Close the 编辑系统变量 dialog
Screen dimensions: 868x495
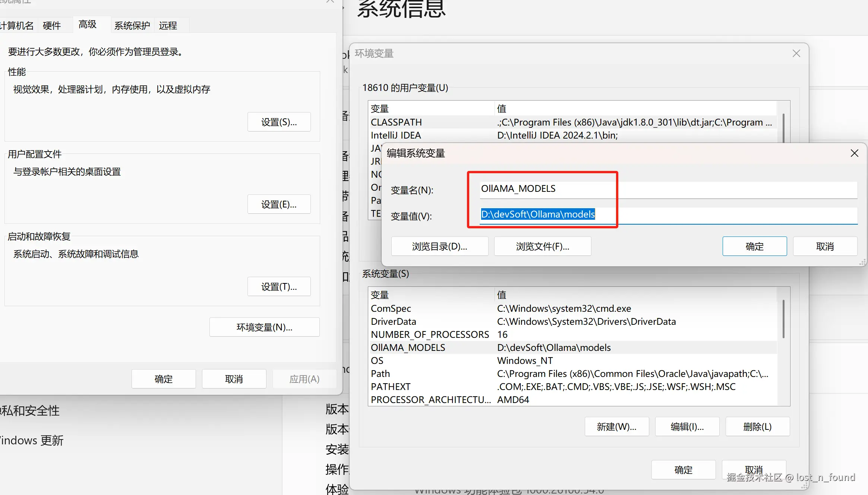(854, 153)
